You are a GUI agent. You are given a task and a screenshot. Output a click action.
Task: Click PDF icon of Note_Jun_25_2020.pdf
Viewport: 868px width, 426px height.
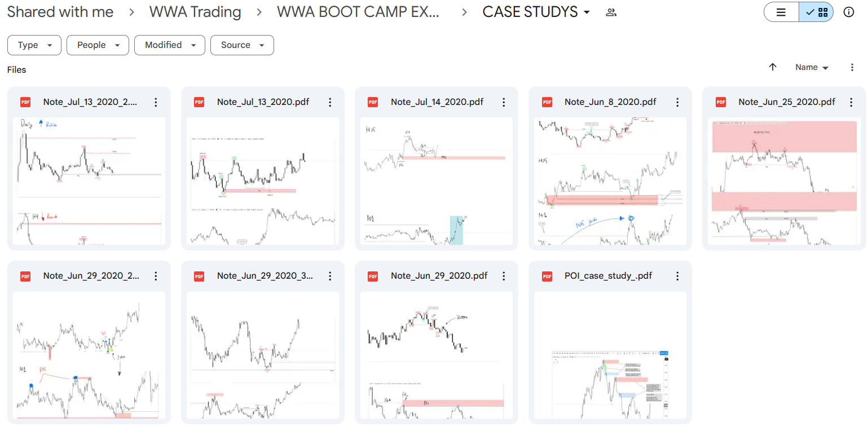click(x=720, y=102)
